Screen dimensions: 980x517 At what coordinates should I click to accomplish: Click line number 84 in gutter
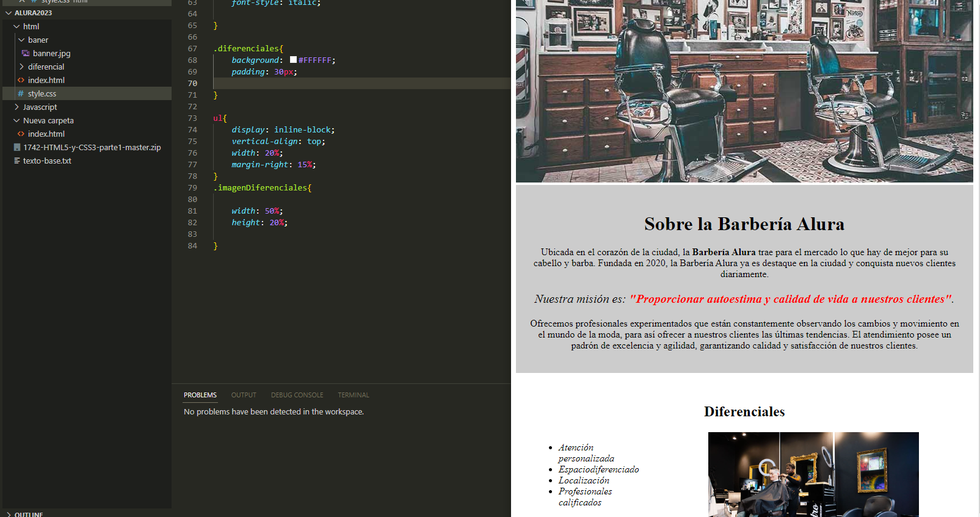[192, 245]
